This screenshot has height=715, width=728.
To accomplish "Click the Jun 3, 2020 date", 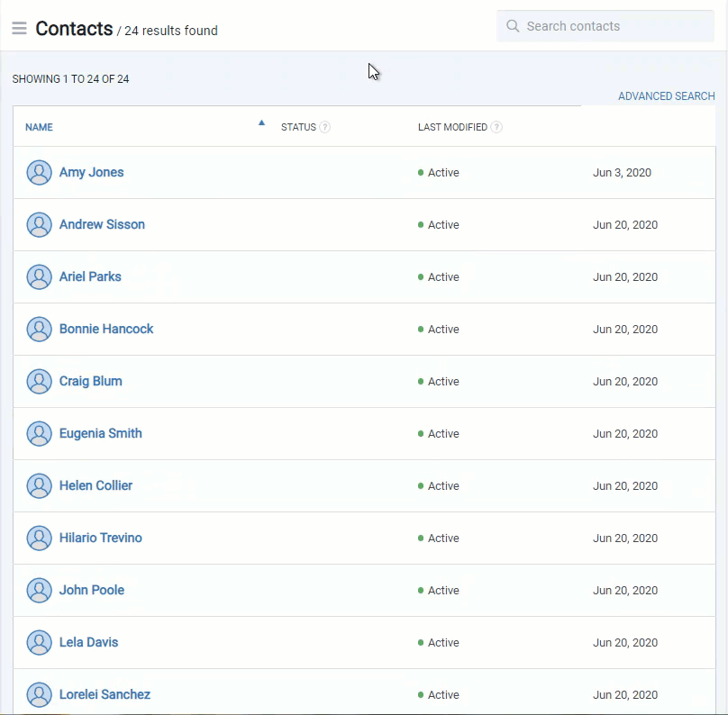I will click(x=623, y=173).
